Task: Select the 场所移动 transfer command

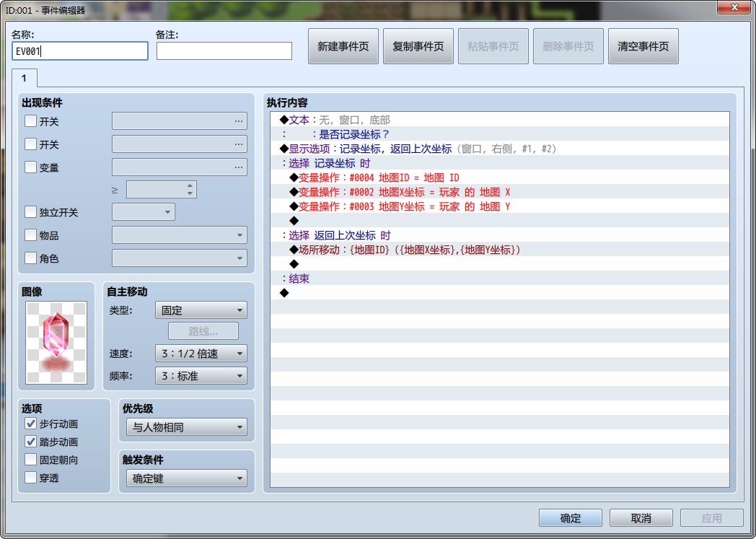Action: [x=499, y=250]
